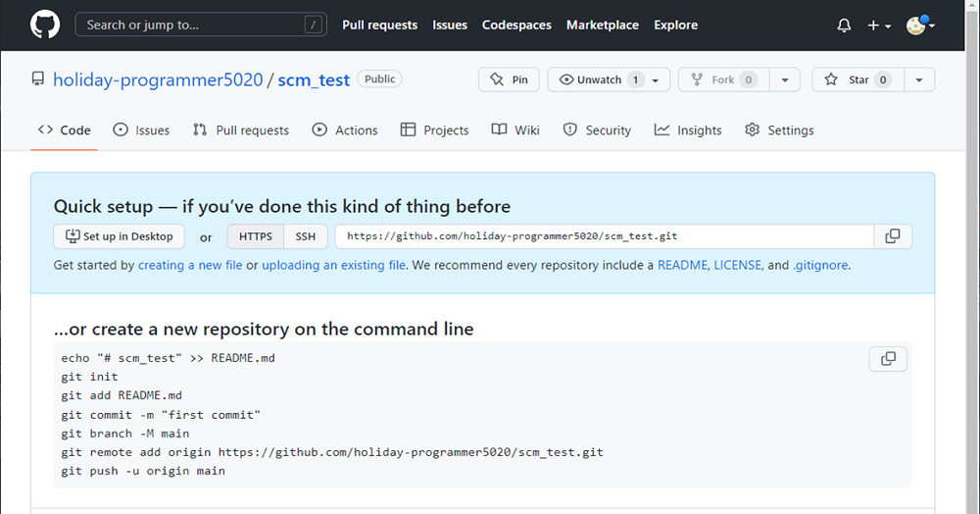980x514 pixels.
Task: Click Set up in Desktop button
Action: [x=119, y=236]
